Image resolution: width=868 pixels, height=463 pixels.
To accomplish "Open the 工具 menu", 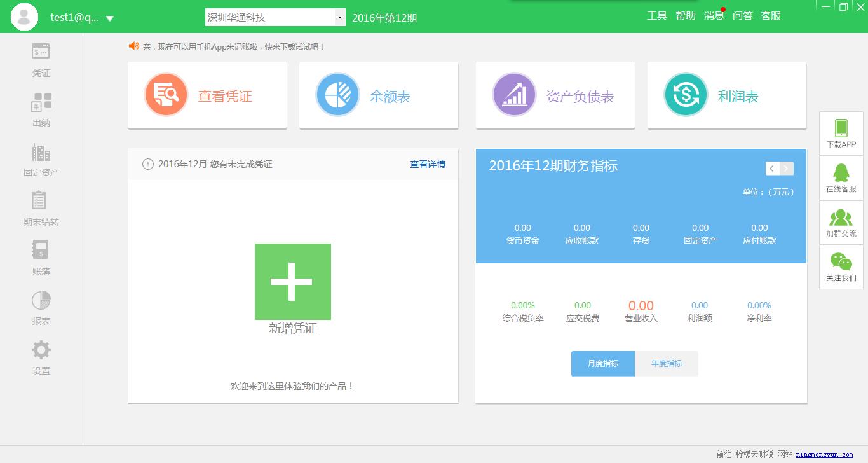I will (x=657, y=16).
